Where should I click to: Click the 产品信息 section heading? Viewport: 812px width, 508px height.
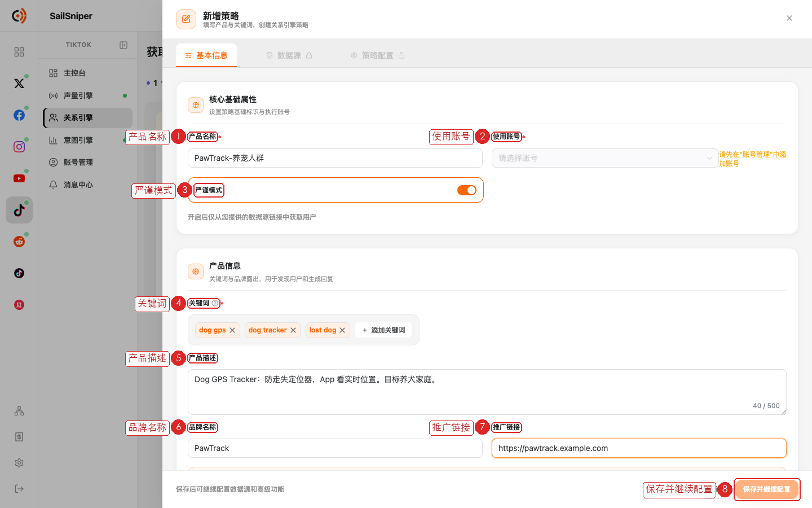pos(225,266)
